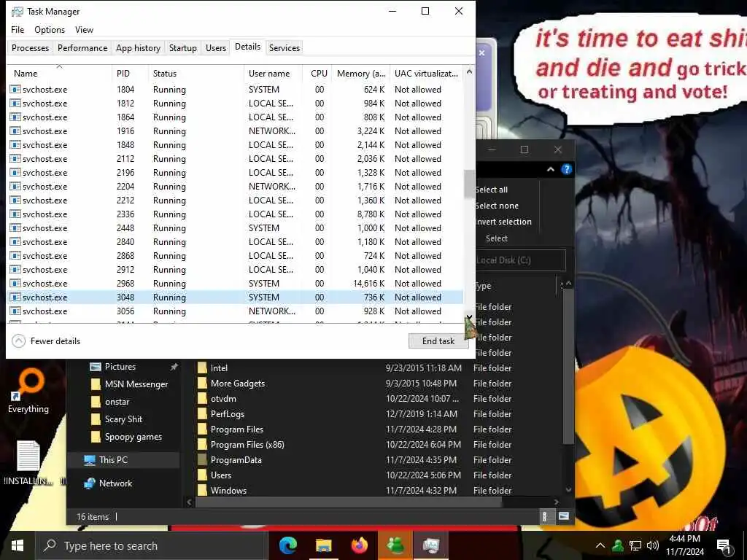
Task: Click Select all in Explorer ribbon
Action: 492,190
